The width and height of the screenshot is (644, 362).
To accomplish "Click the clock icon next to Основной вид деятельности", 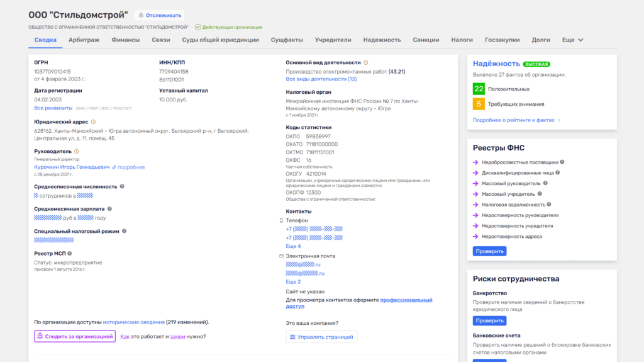I will click(x=365, y=62).
